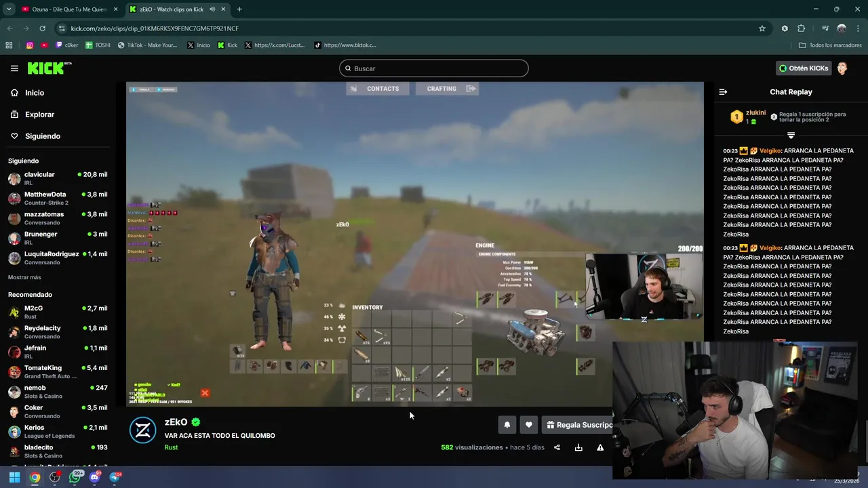Report the clip with warning icon

pyautogui.click(x=600, y=447)
